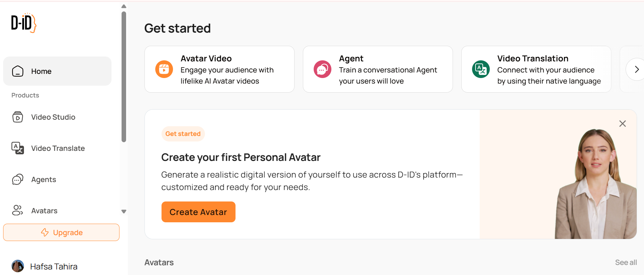
Task: Show next cards with the right chevron
Action: pyautogui.click(x=636, y=69)
